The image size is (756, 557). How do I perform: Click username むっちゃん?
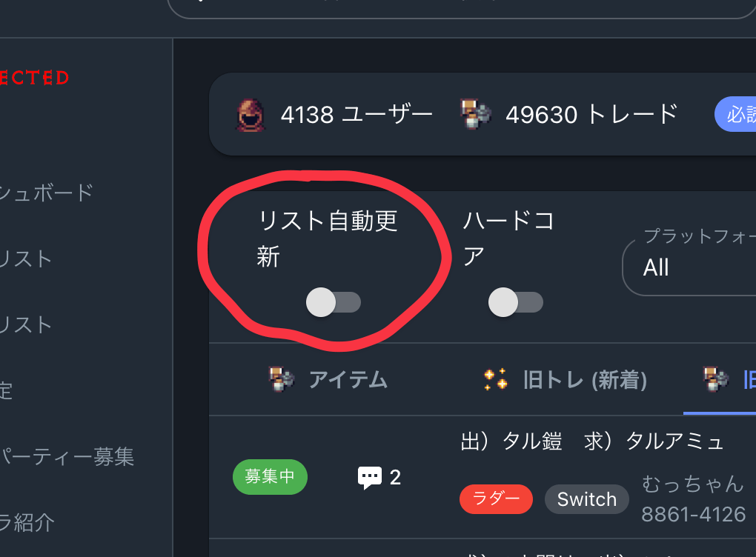tap(693, 483)
